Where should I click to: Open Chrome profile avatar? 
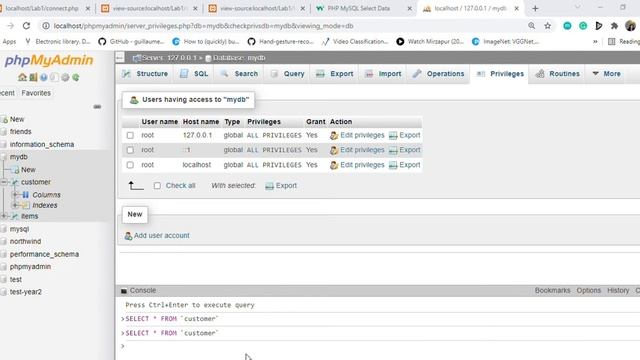(x=630, y=26)
